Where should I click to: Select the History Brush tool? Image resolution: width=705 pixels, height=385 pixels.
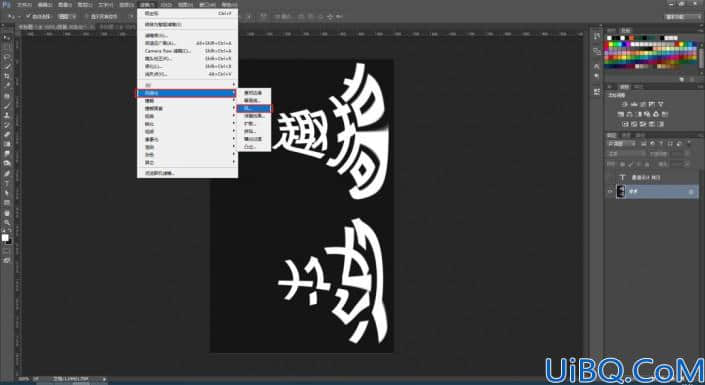pyautogui.click(x=7, y=125)
